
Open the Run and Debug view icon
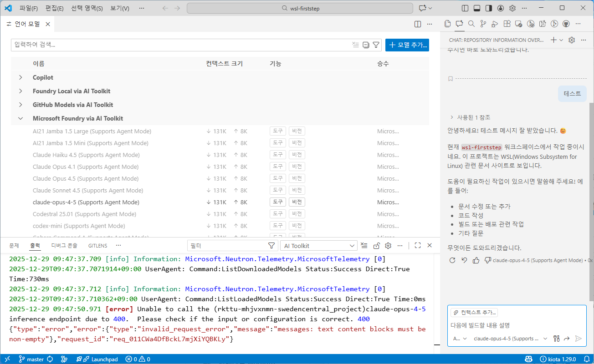[495, 24]
